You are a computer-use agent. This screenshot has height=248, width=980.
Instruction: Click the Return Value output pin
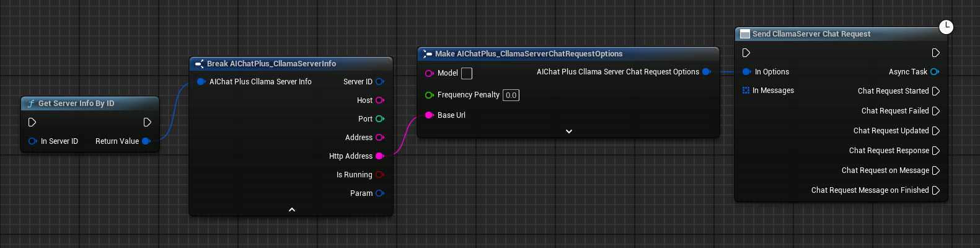(146, 141)
